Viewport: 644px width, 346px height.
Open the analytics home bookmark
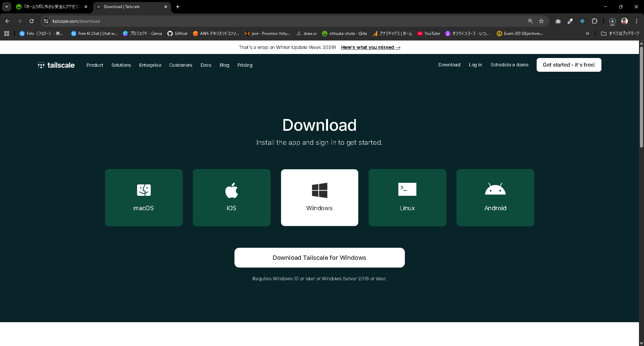[392, 34]
